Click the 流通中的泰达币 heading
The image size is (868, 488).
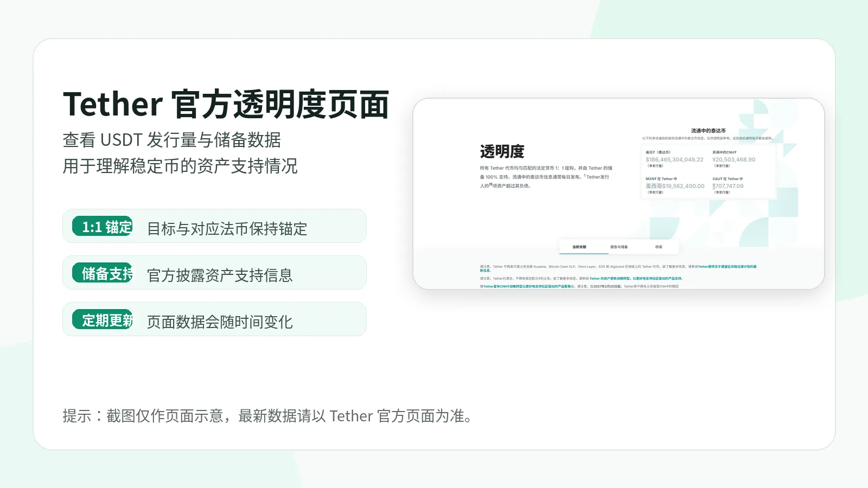click(708, 131)
